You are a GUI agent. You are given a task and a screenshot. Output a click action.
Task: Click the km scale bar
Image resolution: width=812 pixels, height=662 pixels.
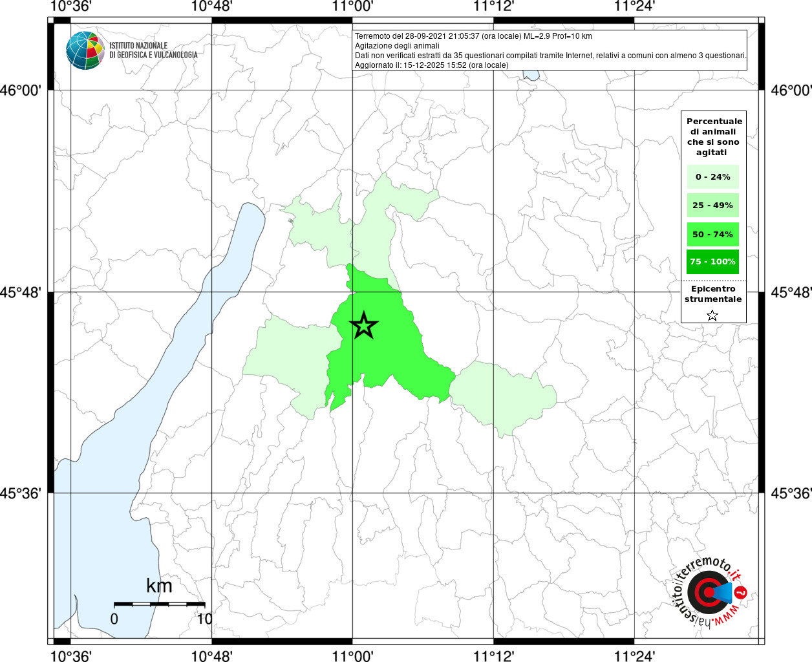point(160,604)
